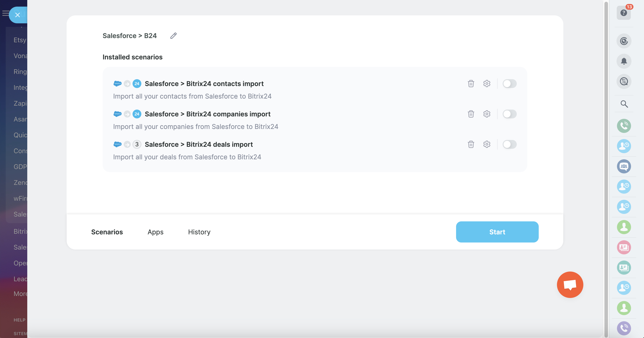This screenshot has width=644, height=338.
Task: Select the Scenarios tab
Action: coord(107,232)
